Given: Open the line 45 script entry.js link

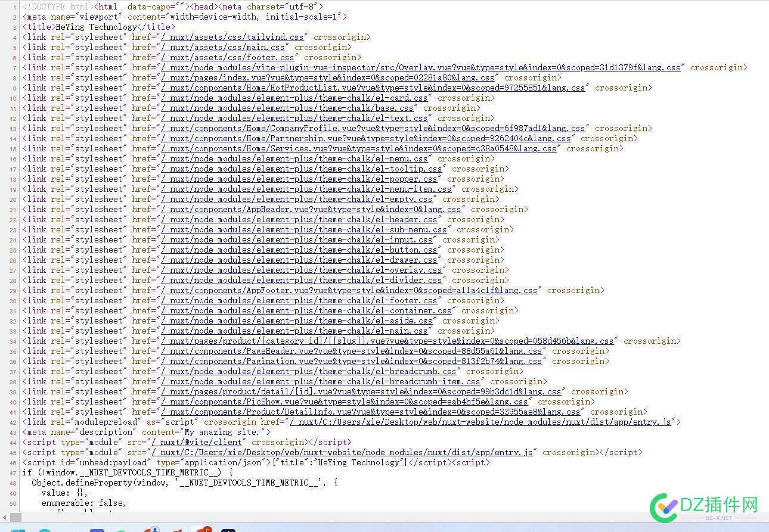Looking at the screenshot, I should click(342, 452).
